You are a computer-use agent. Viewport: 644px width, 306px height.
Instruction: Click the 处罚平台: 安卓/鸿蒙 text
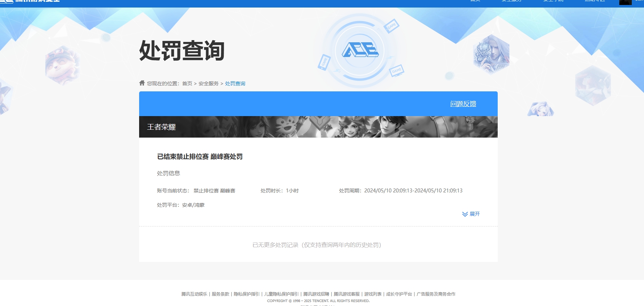(181, 205)
